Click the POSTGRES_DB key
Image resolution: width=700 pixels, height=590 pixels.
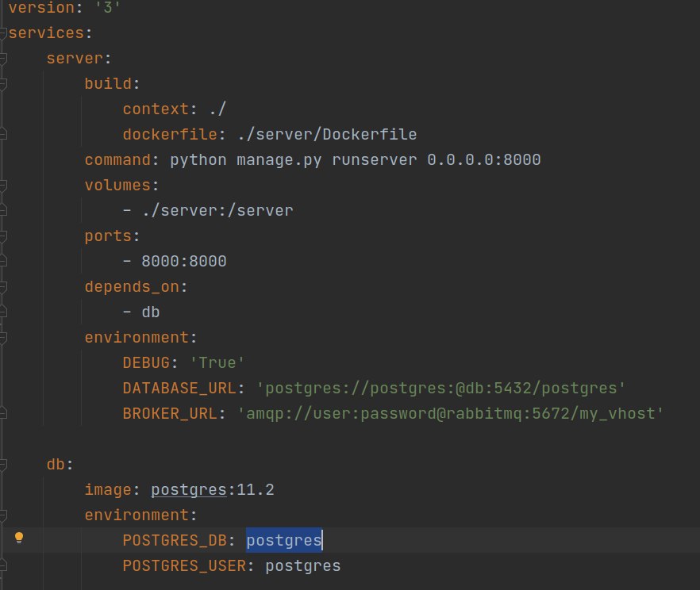click(175, 541)
